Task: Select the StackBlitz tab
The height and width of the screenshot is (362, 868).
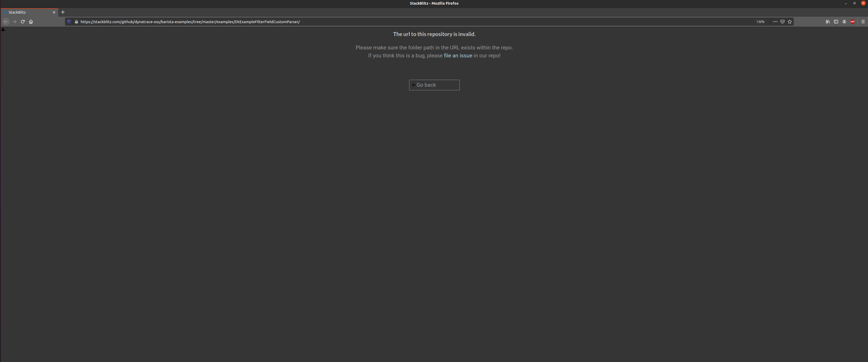Action: click(x=27, y=12)
